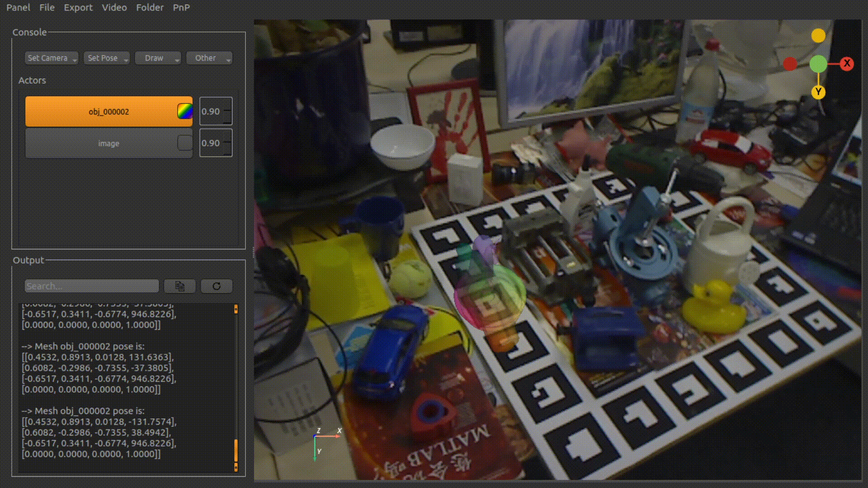868x488 pixels.
Task: Open the Draw dropdown menu
Action: (x=157, y=58)
